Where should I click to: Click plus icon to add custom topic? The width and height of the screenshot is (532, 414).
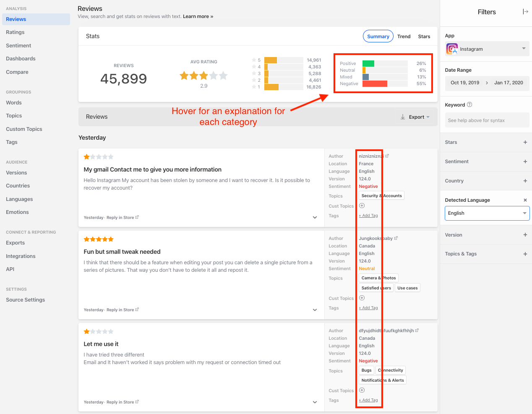[362, 206]
